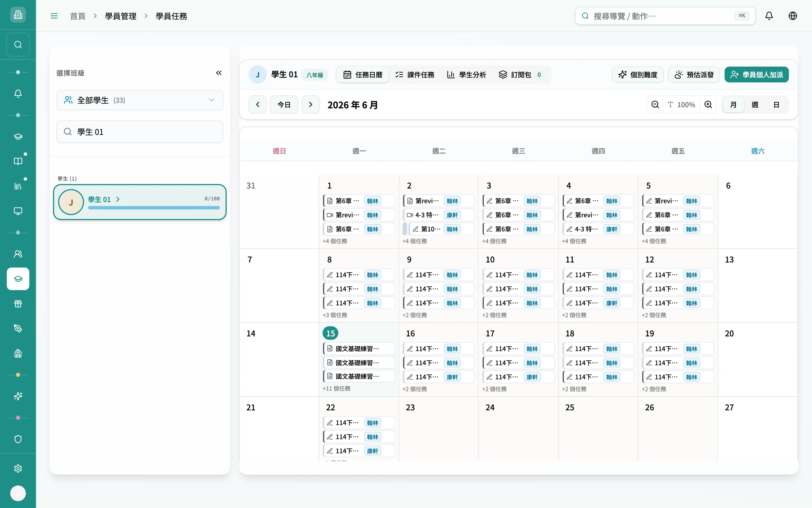This screenshot has height=508, width=812.
Task: Click the 100% text zoom level
Action: (x=681, y=104)
